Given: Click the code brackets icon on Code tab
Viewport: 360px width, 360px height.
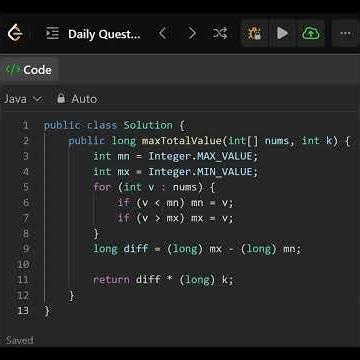Looking at the screenshot, I should coord(12,70).
